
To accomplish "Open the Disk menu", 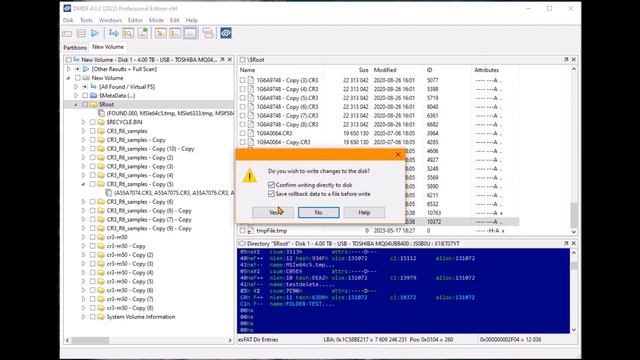I will pyautogui.click(x=68, y=20).
